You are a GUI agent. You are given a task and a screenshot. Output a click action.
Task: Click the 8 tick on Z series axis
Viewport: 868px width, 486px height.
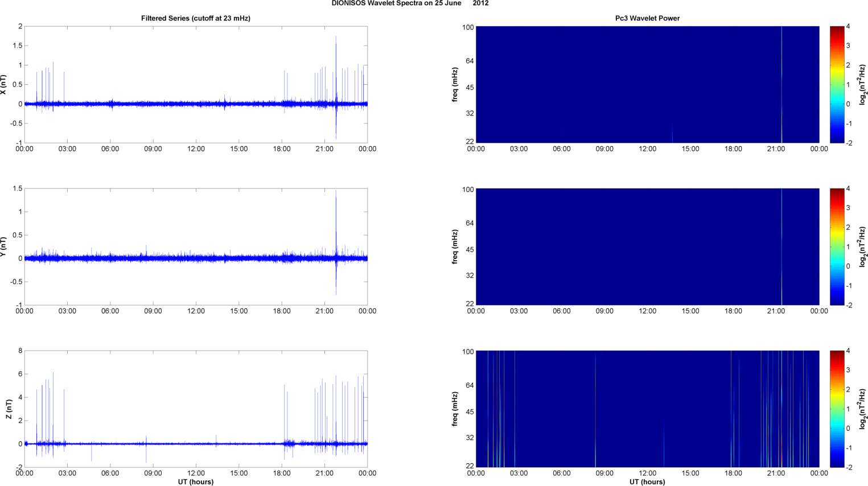pyautogui.click(x=20, y=351)
